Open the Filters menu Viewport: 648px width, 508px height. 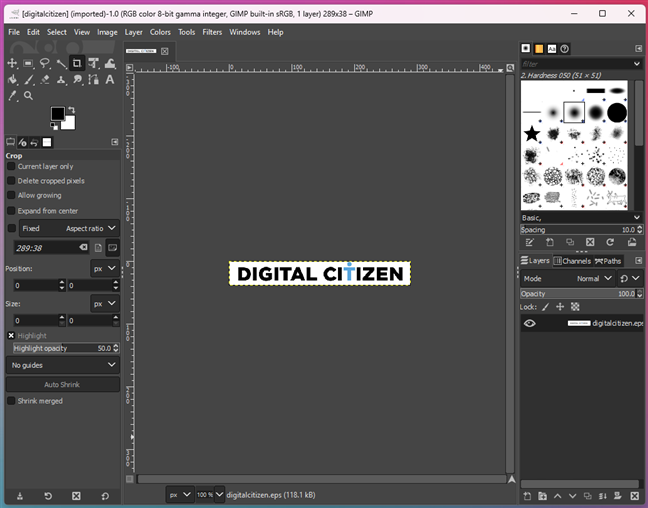[212, 32]
